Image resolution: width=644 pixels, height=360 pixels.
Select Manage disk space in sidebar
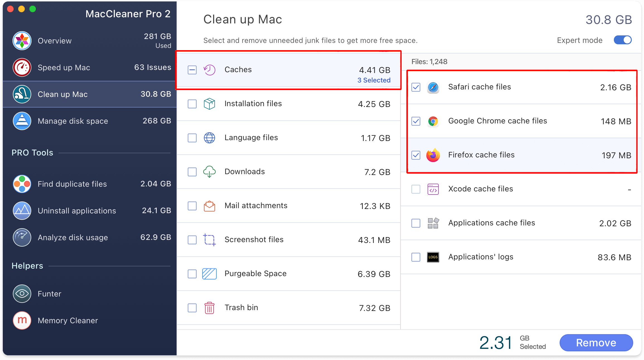coord(90,121)
